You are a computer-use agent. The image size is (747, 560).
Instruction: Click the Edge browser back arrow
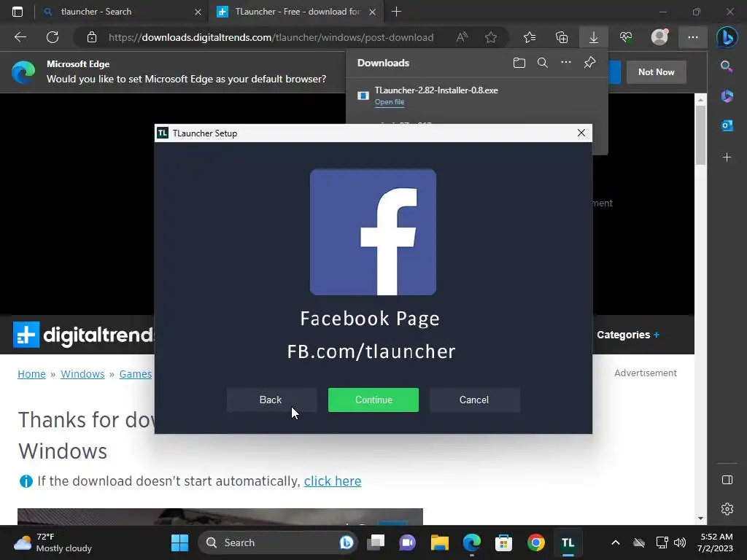point(20,37)
